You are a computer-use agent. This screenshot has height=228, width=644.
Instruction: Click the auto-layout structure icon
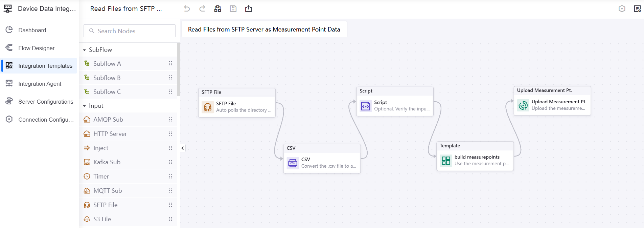coord(217,9)
